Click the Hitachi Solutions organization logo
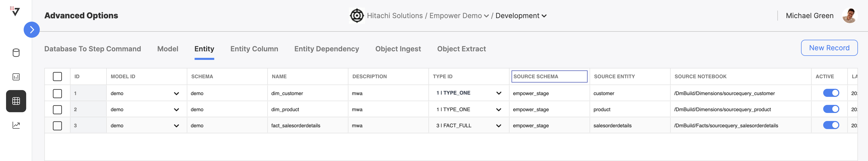 (356, 16)
